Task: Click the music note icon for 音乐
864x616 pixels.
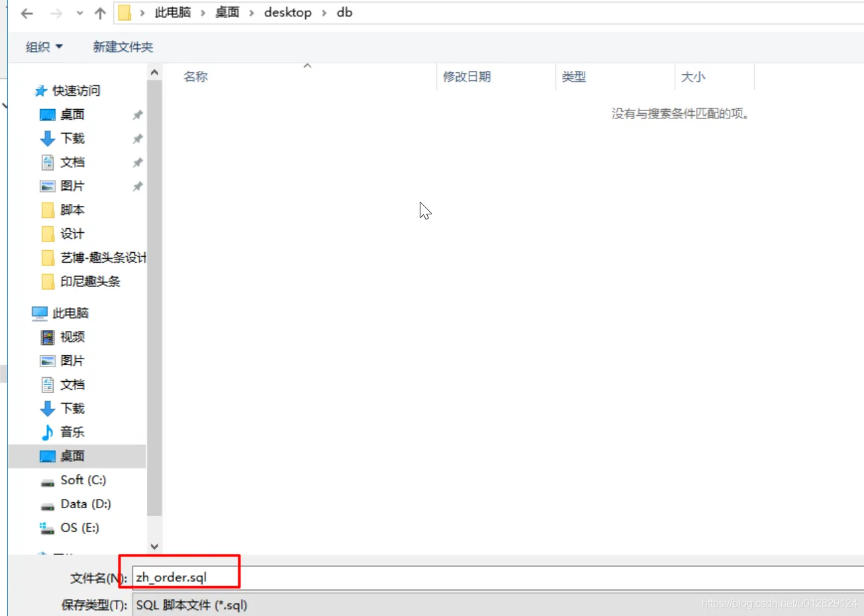Action: point(48,432)
